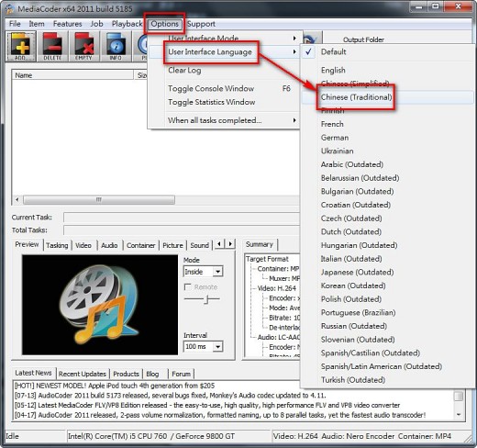Viewport: 477px width, 448px height.
Task: Open the Mode dropdown showing Inside
Action: point(204,272)
